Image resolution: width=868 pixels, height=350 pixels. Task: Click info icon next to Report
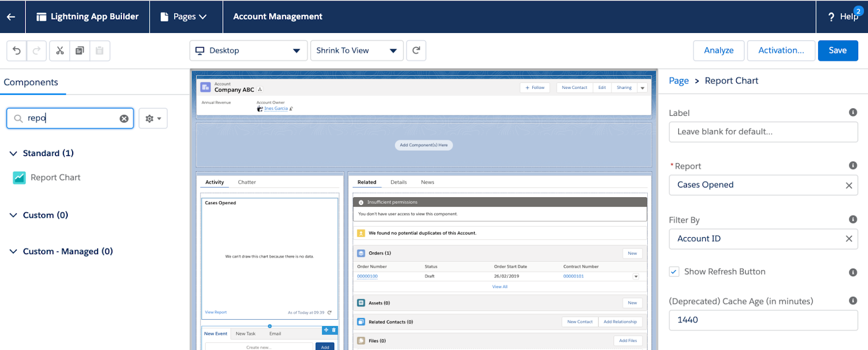[x=853, y=165]
